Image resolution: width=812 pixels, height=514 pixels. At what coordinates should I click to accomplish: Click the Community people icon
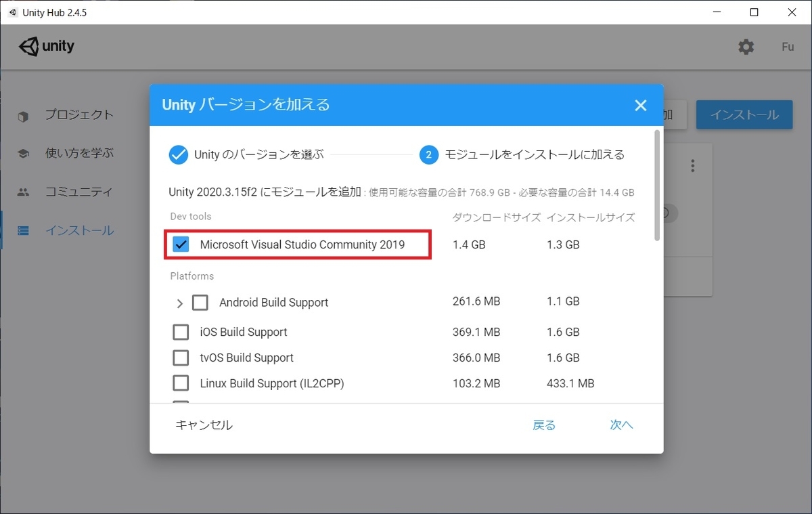[x=24, y=192]
